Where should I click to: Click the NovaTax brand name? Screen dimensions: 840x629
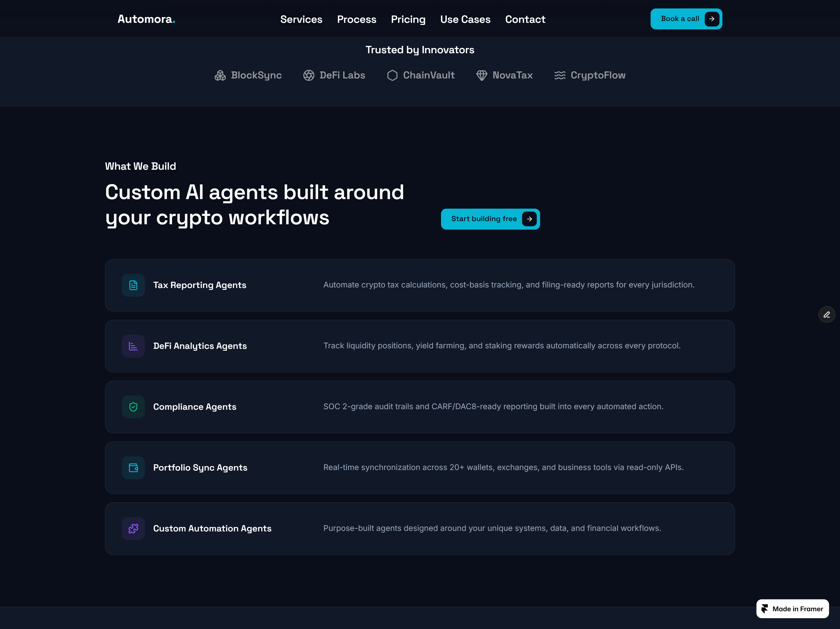tap(513, 76)
